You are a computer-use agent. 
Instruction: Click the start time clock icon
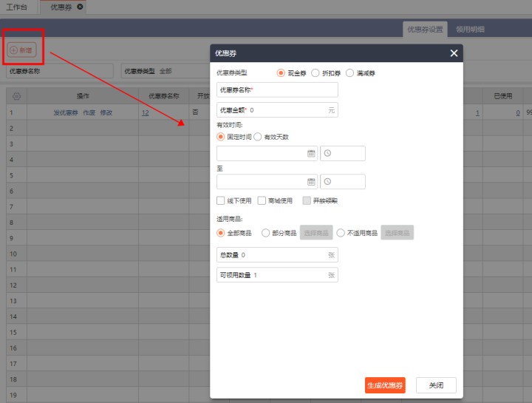(327, 153)
